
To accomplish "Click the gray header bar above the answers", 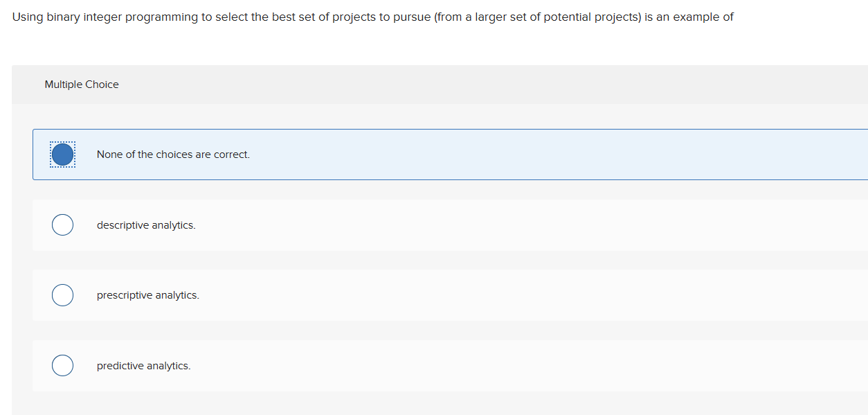I will pos(440,84).
